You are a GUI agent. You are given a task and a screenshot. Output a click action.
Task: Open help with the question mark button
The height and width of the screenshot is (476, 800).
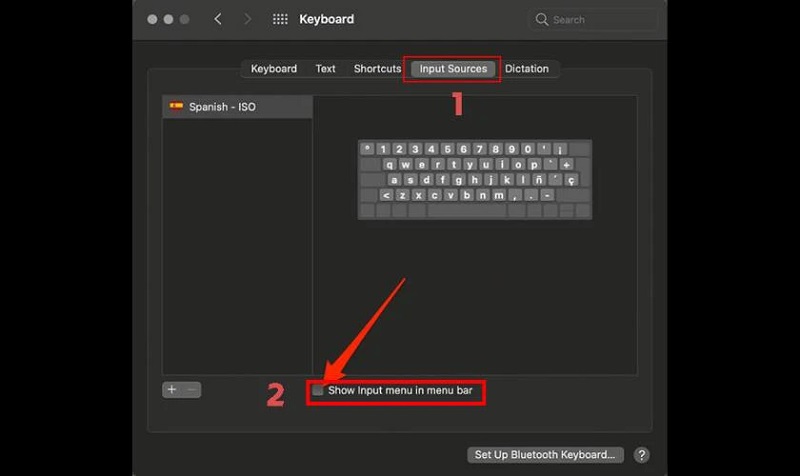pos(642,455)
